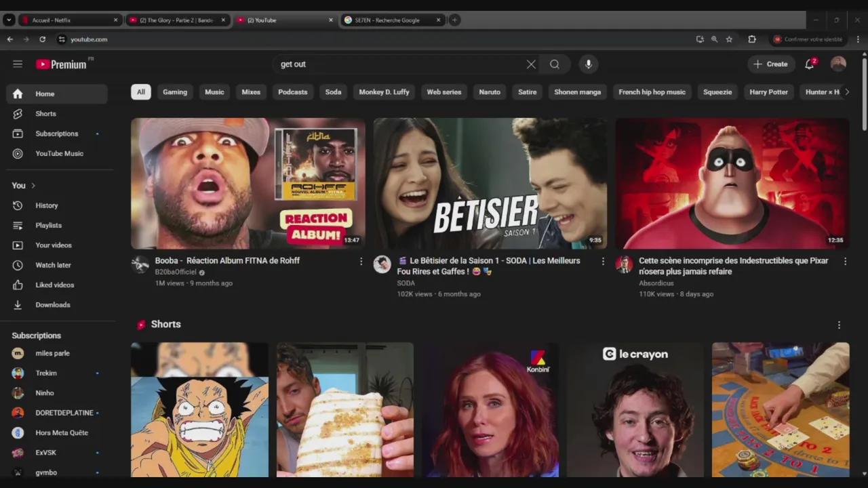Open the le crayon Short
Screen dimensions: 868x488
(x=635, y=410)
